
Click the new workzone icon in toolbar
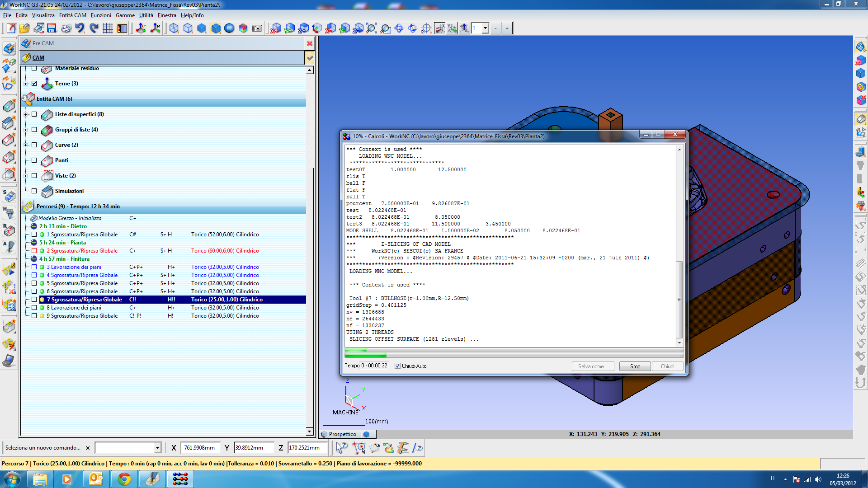coord(11,28)
